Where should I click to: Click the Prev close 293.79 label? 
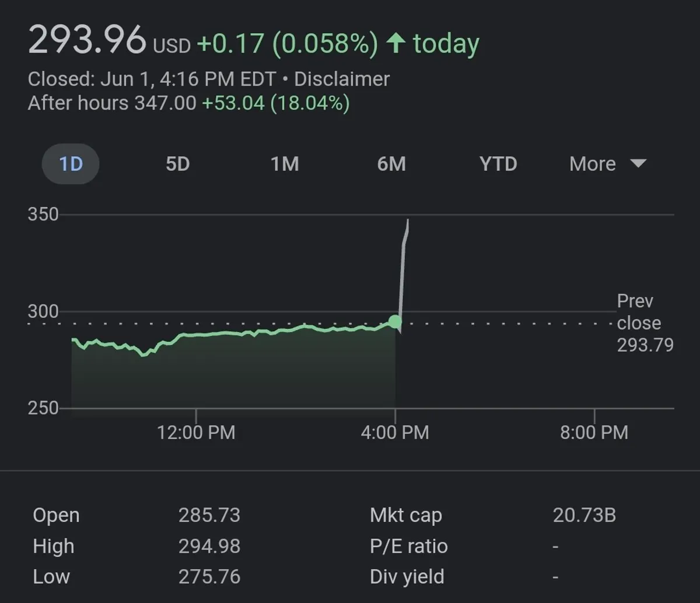(645, 323)
